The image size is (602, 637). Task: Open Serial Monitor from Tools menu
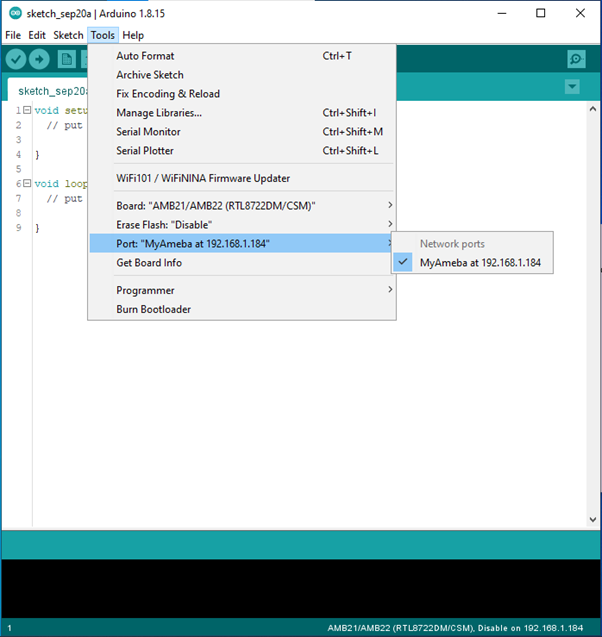pyautogui.click(x=242, y=132)
